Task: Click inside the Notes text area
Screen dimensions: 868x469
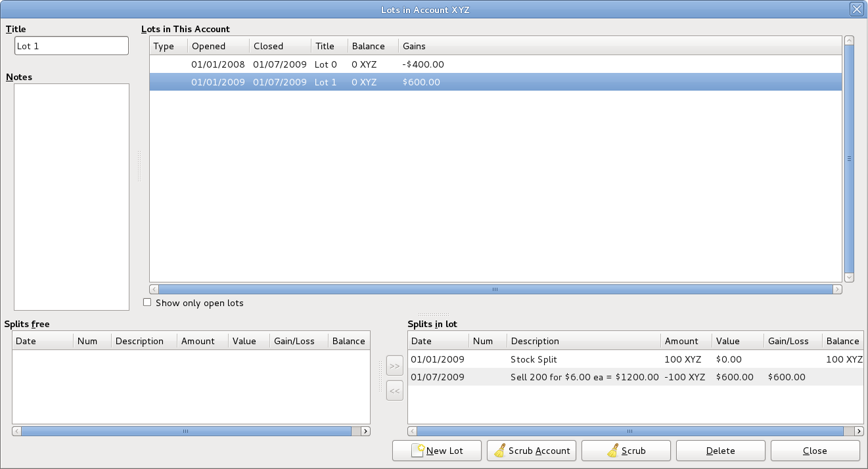Action: pos(72,196)
